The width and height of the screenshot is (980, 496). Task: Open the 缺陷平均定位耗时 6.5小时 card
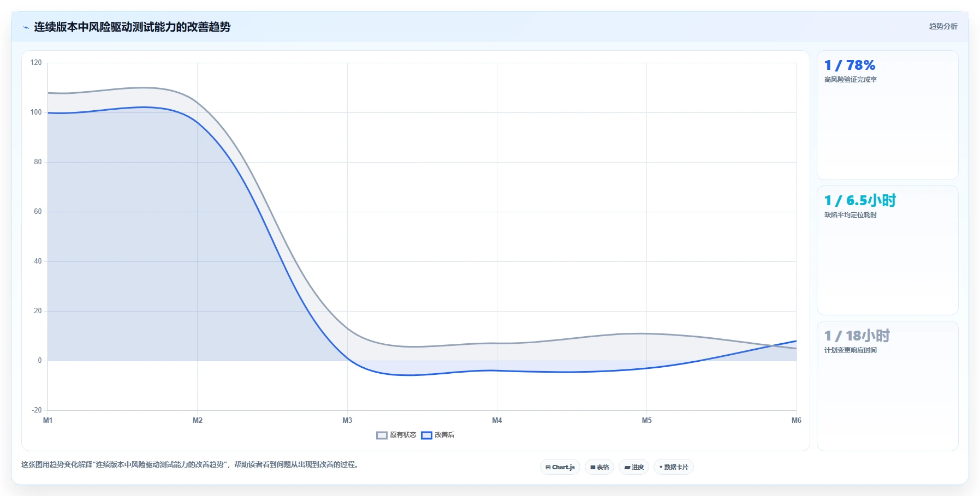pos(888,250)
